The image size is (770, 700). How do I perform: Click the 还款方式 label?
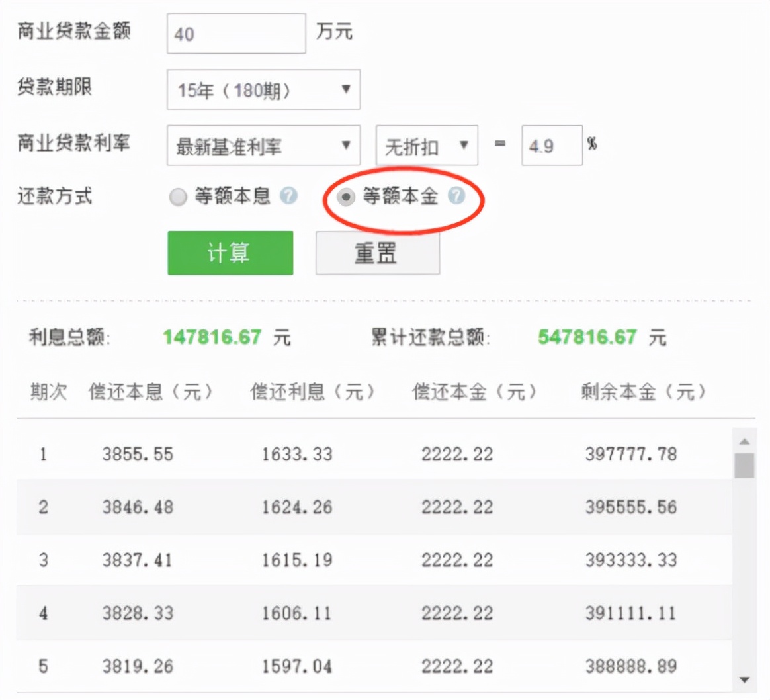point(54,196)
